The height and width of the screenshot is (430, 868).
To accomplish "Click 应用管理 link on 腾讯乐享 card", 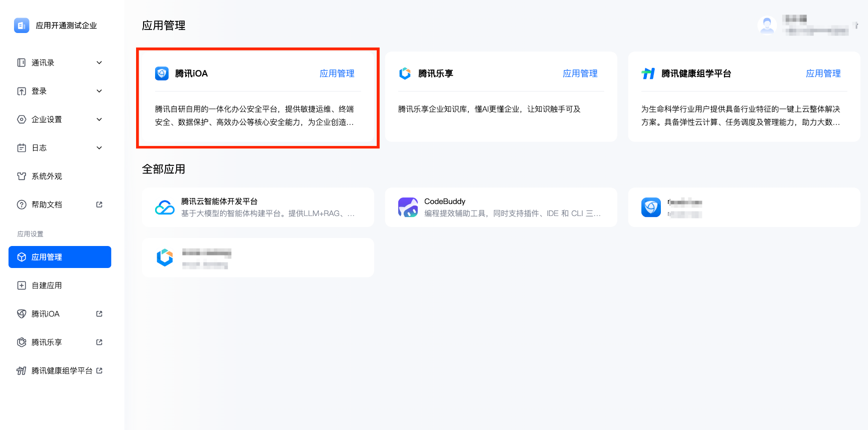I will pos(580,73).
